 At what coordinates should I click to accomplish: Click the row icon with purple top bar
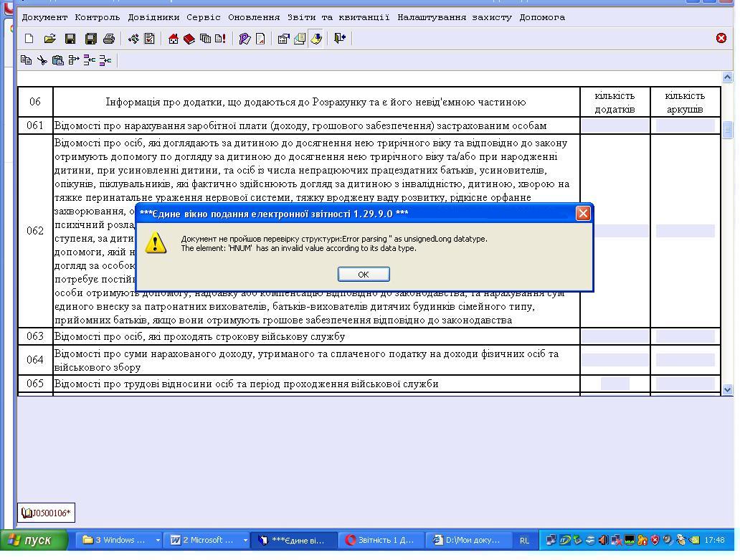(89, 60)
